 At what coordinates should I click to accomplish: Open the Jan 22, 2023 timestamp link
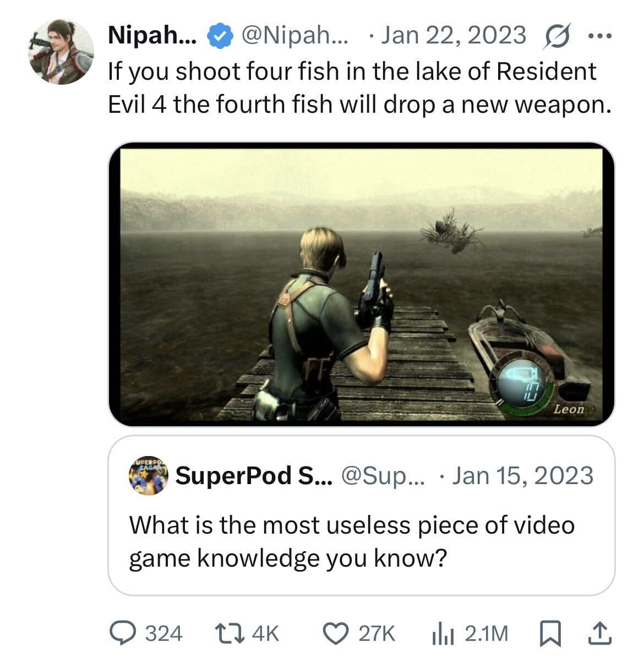pyautogui.click(x=452, y=36)
